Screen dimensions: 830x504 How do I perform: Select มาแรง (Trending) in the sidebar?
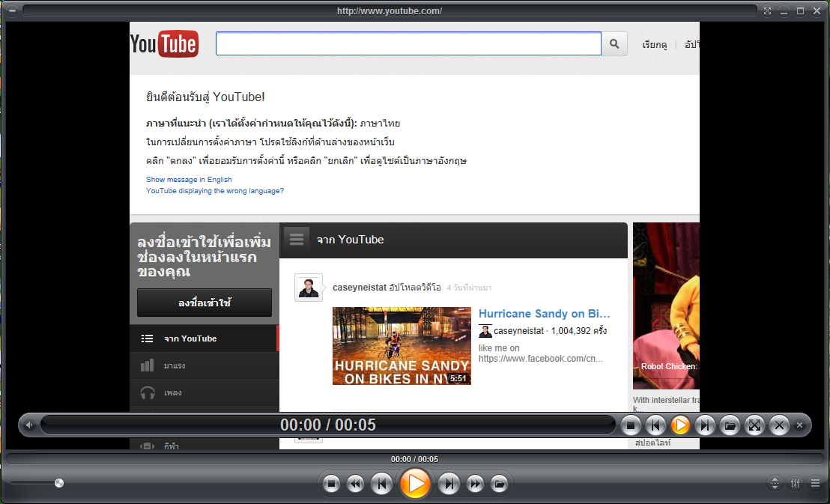[204, 365]
